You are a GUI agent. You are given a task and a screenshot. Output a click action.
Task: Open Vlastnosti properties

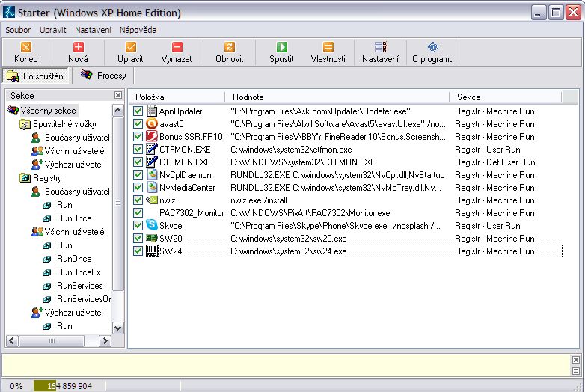(328, 52)
